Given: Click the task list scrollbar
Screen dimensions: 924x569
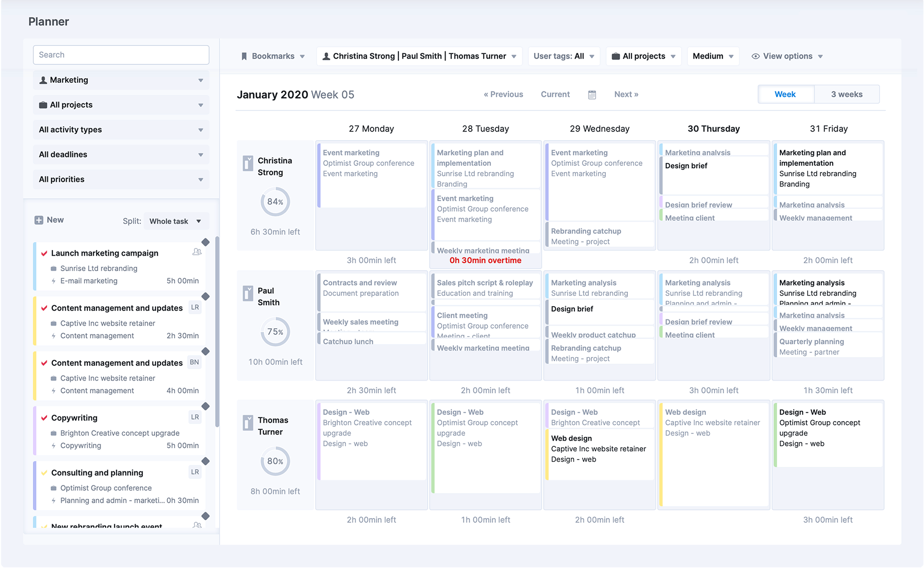Looking at the screenshot, I should (217, 331).
